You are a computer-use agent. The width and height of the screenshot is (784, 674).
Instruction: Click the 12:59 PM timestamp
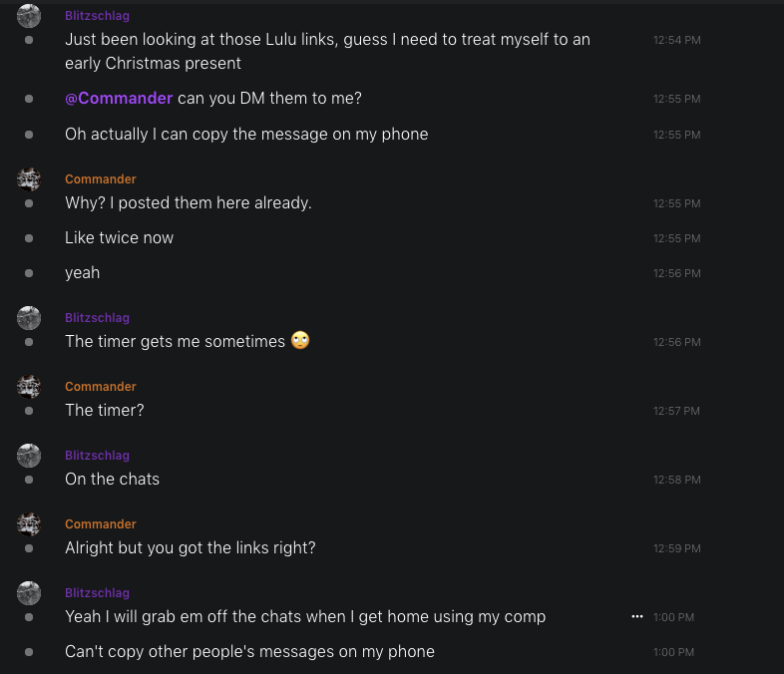coord(676,548)
